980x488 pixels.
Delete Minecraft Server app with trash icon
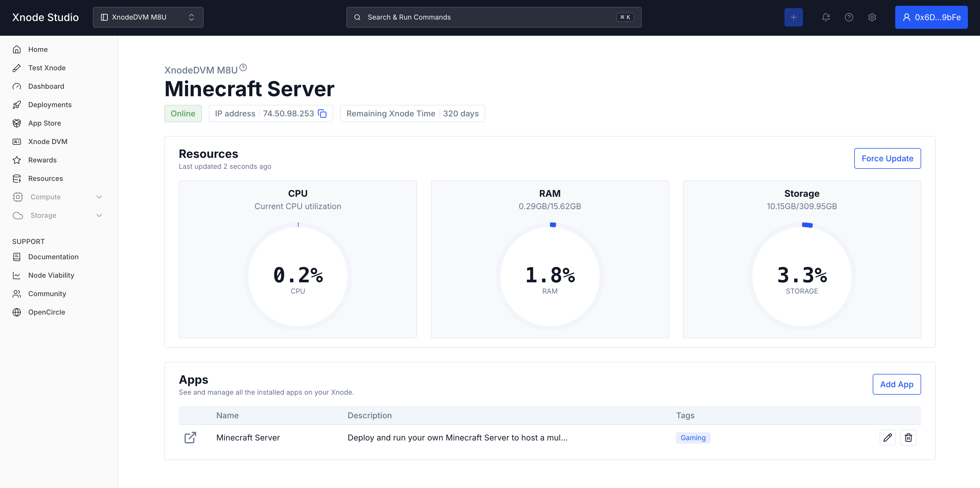tap(908, 438)
